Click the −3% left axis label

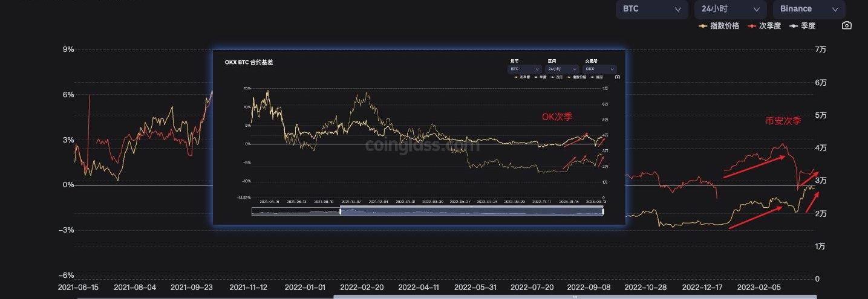[65, 230]
